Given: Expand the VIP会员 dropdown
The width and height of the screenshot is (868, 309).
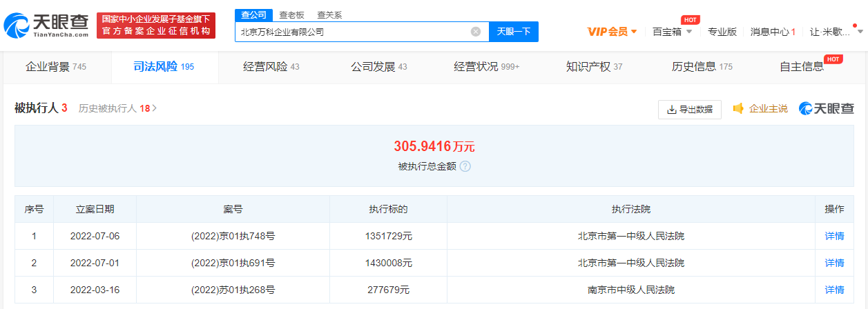Looking at the screenshot, I should coord(612,32).
